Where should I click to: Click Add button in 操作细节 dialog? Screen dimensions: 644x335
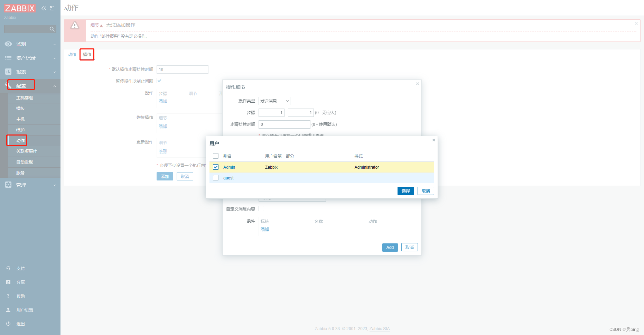coord(390,247)
